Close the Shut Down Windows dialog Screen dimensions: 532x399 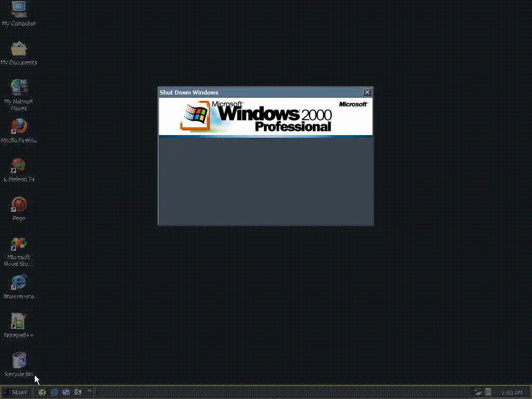pos(367,92)
